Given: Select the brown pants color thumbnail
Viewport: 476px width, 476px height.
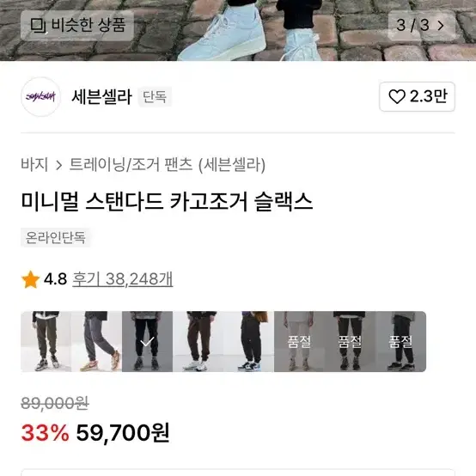Looking at the screenshot, I should (x=198, y=341).
